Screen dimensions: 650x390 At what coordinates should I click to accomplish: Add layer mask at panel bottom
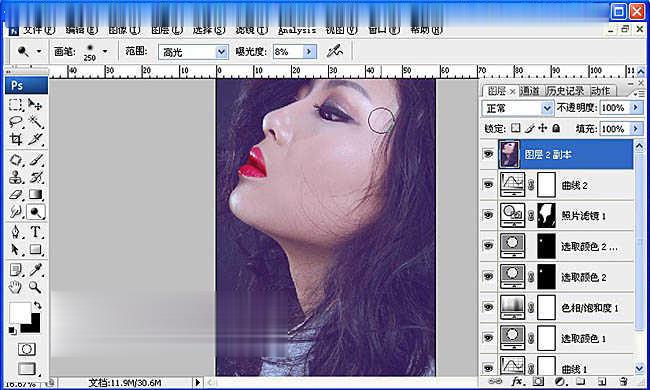[538, 381]
